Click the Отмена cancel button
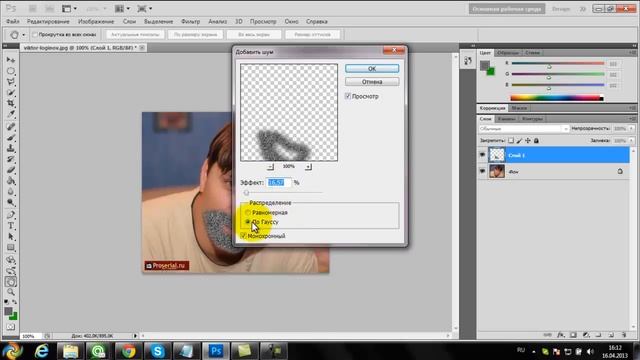Screen dimensions: 640x360 click(x=372, y=82)
